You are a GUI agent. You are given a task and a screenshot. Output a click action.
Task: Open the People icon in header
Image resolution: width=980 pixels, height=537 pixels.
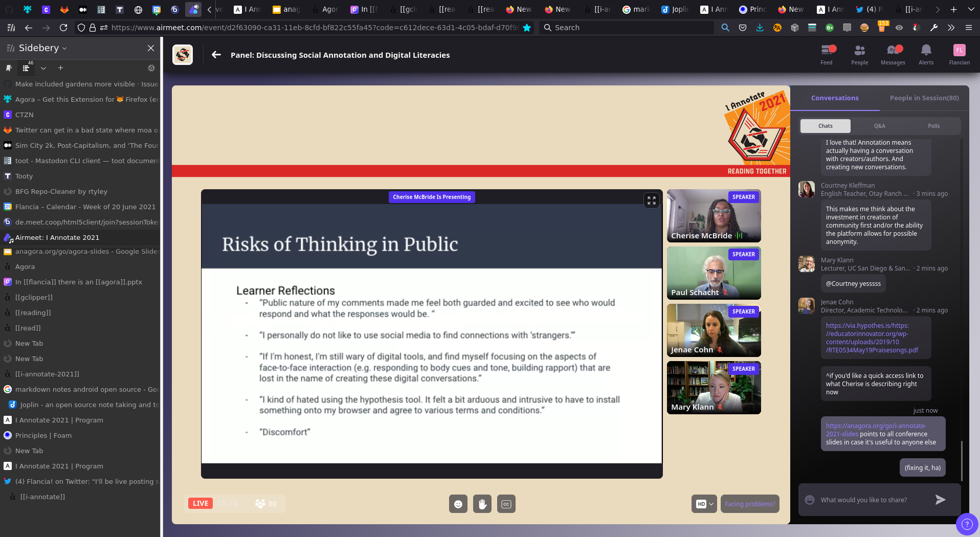pyautogui.click(x=859, y=55)
